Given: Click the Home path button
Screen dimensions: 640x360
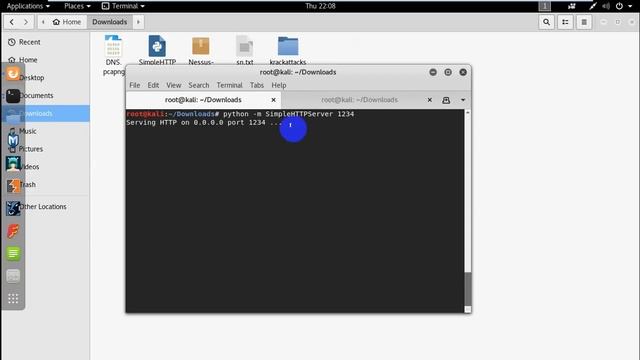Looking at the screenshot, I should [x=67, y=22].
